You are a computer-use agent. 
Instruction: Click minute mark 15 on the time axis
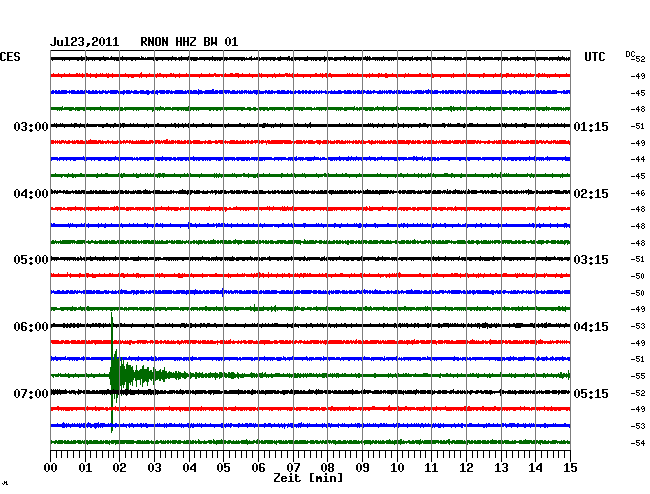click(x=570, y=468)
